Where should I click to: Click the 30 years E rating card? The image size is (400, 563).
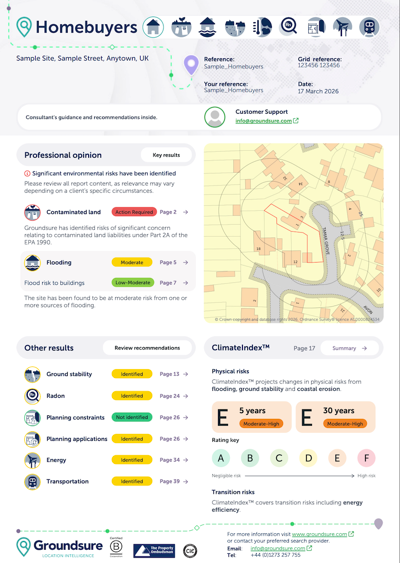[x=335, y=417]
